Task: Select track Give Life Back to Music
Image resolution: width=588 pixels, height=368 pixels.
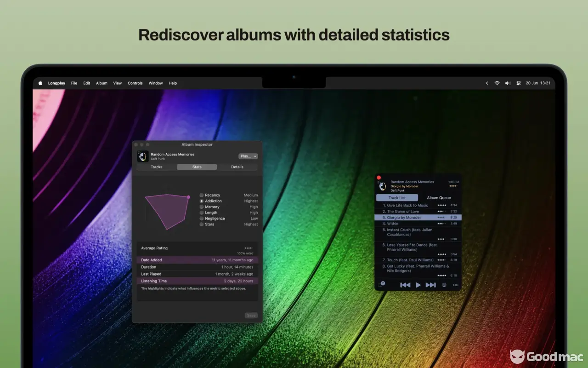Action: (x=407, y=206)
